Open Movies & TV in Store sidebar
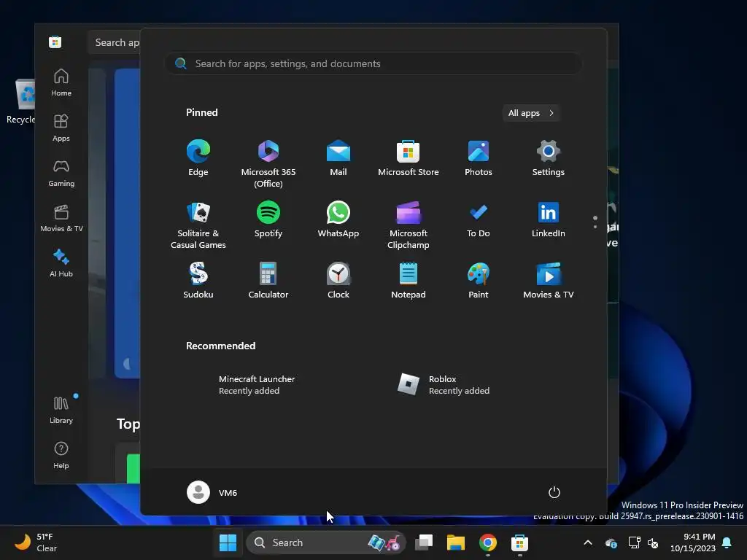Screen dimensions: 747x560 (x=61, y=219)
